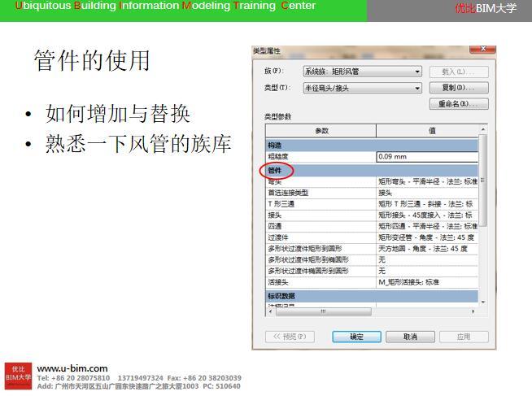Open the 类型 (Type) dropdown
532x396 pixels.
(x=362, y=88)
